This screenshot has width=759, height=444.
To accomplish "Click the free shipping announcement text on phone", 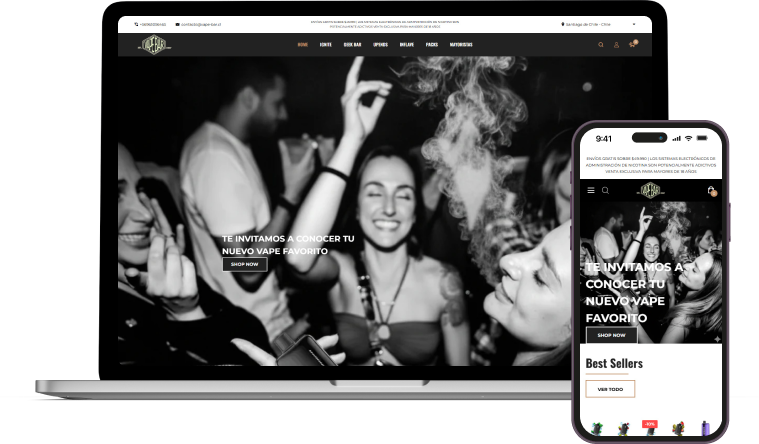I will 651,165.
